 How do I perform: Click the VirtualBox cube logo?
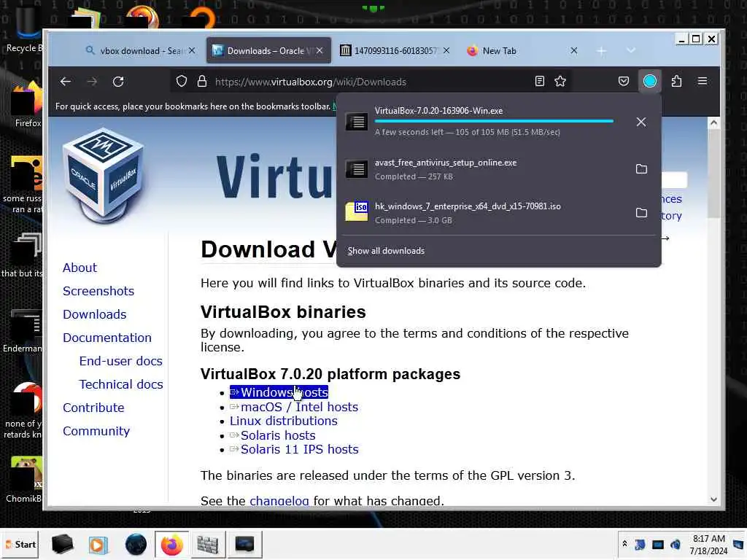(x=103, y=175)
